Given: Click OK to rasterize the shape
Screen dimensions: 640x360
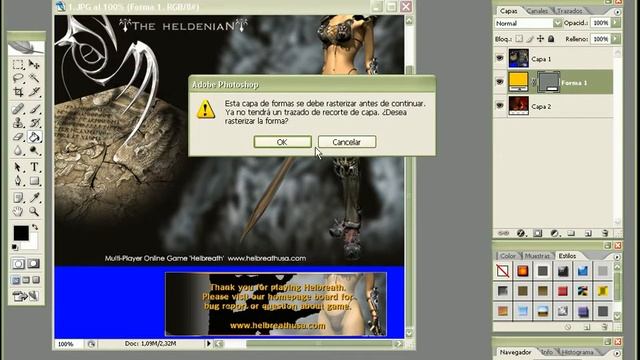Looking at the screenshot, I should [x=282, y=142].
